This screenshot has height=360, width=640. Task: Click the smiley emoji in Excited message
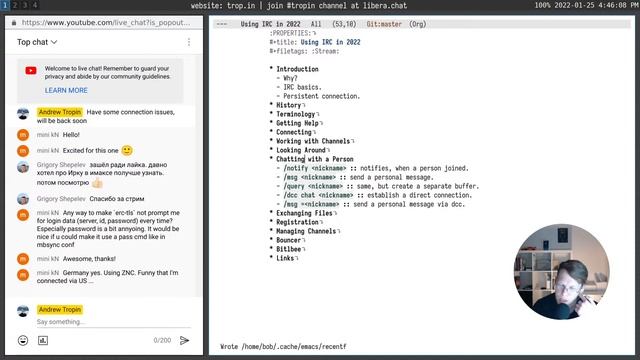pyautogui.click(x=127, y=150)
